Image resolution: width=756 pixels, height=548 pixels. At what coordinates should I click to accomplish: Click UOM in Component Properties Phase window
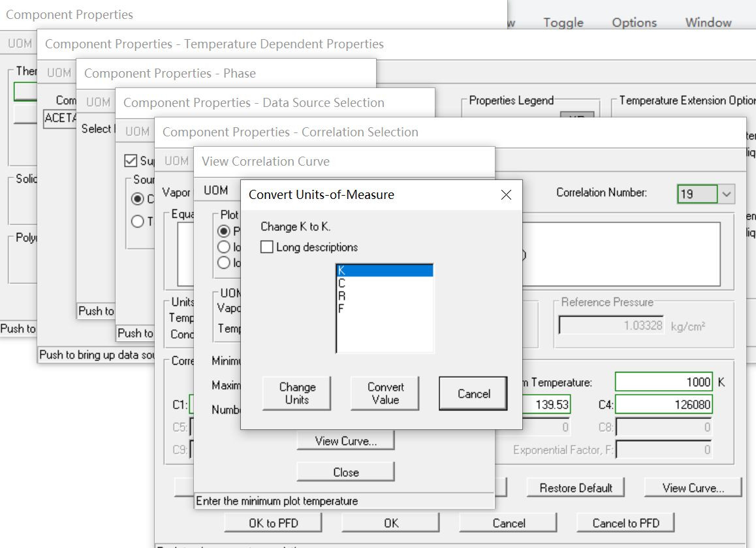click(98, 102)
